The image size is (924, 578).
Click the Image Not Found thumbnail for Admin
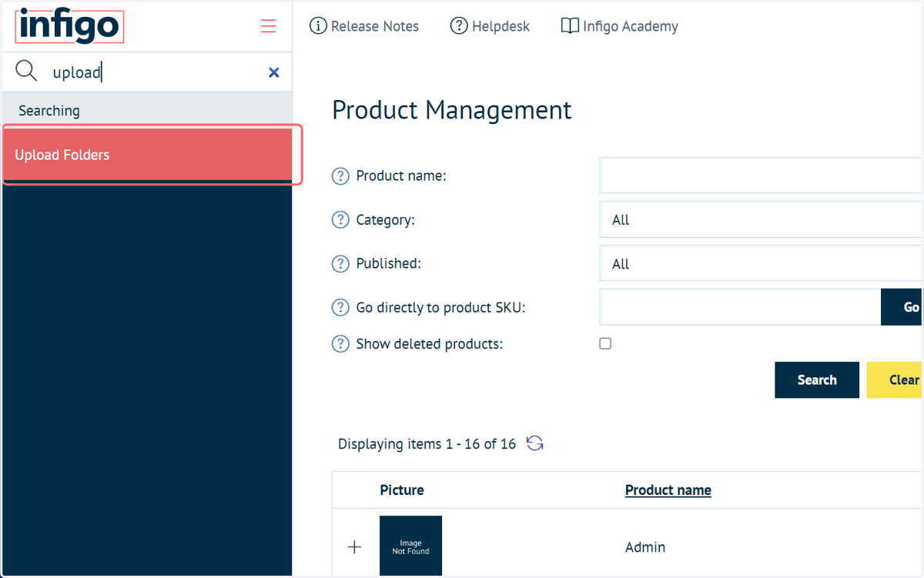coord(411,546)
